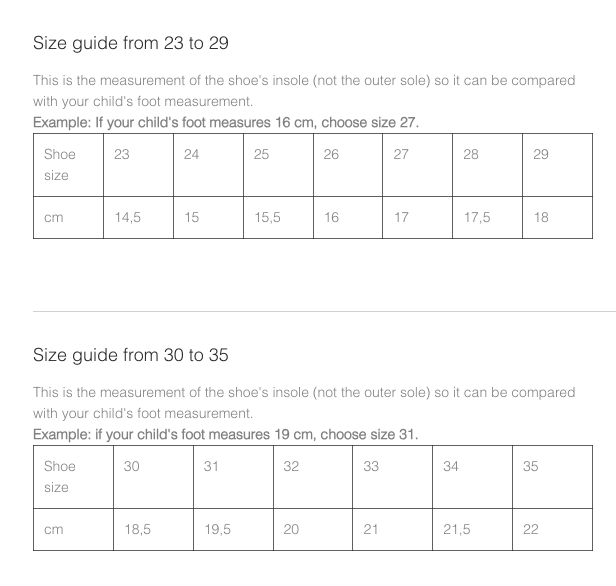
Task: Click the 'Size guide from 30 to 35' heading
Action: click(x=130, y=355)
